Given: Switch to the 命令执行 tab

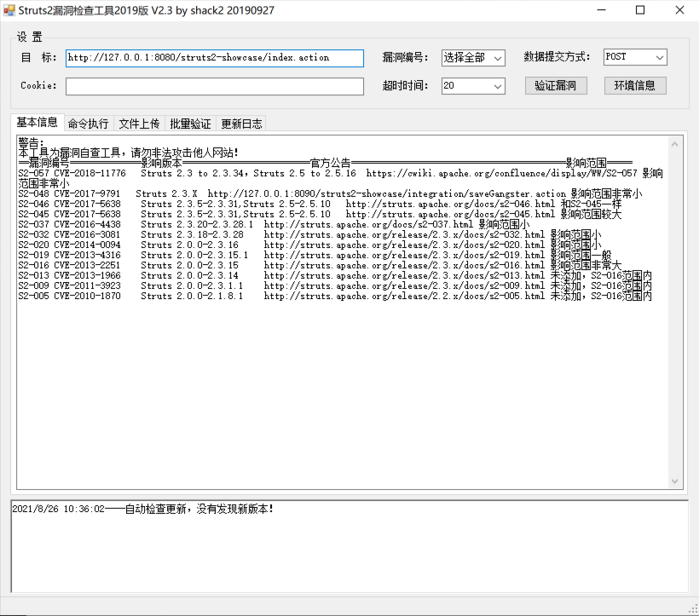Looking at the screenshot, I should click(89, 124).
